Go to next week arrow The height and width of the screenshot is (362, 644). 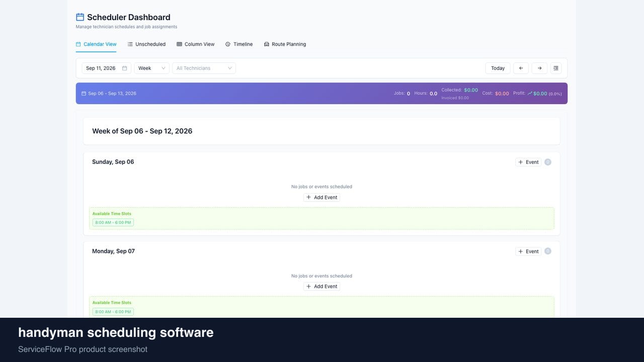(x=539, y=68)
